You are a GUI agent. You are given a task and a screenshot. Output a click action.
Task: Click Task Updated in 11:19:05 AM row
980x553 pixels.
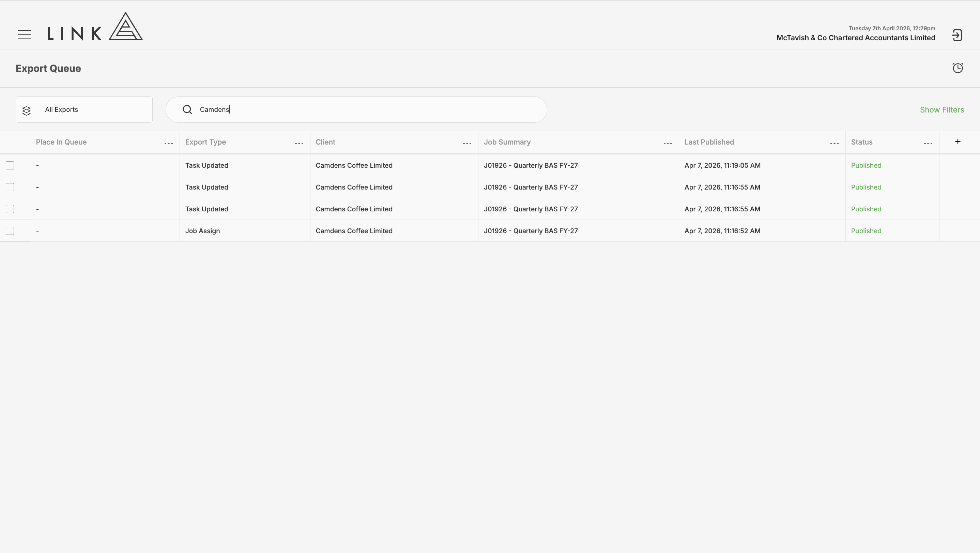coord(206,165)
